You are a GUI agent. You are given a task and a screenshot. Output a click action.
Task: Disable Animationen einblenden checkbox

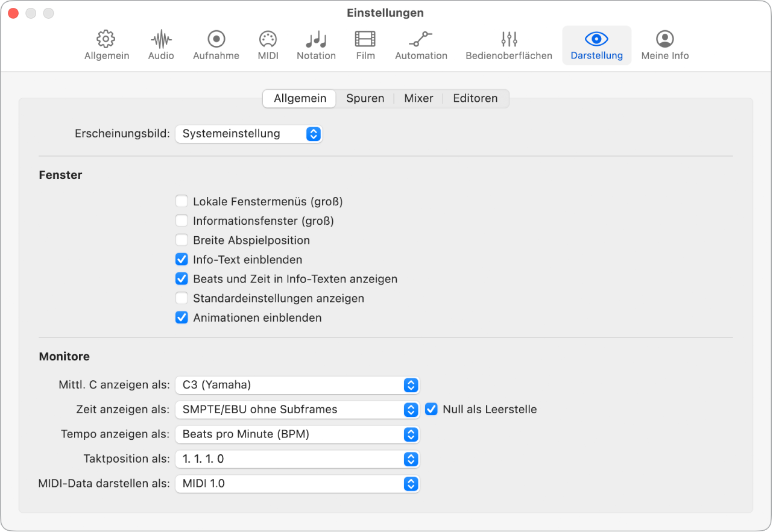181,318
